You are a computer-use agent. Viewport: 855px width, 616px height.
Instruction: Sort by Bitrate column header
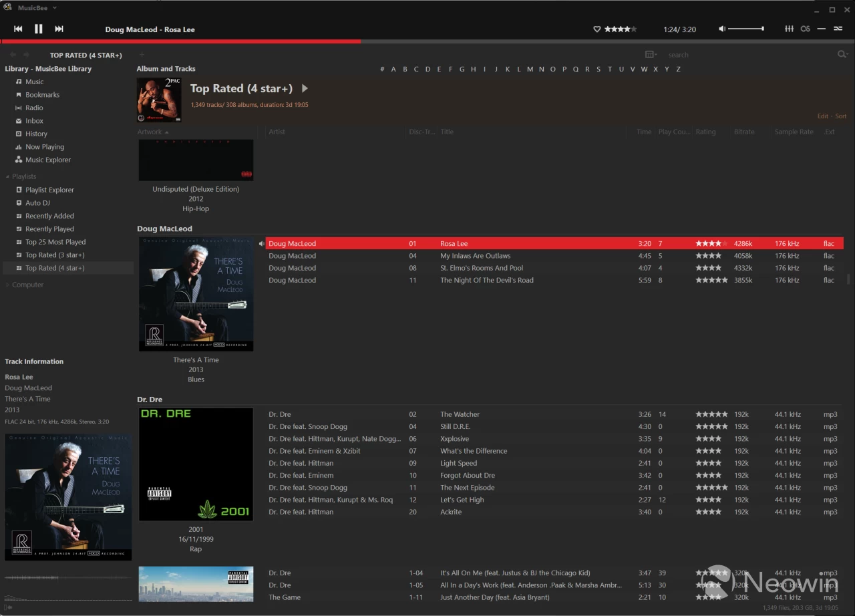pyautogui.click(x=744, y=132)
